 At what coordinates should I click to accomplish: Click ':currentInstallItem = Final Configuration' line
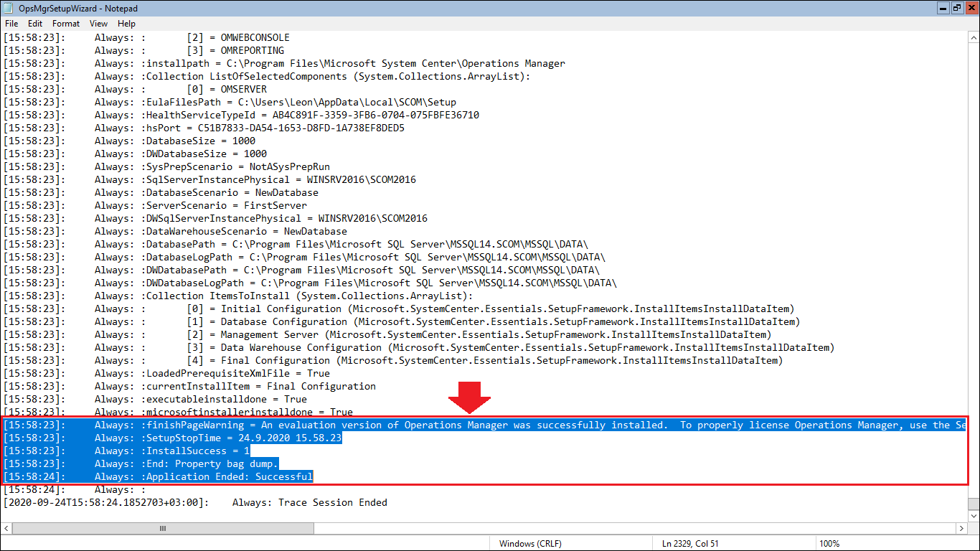189,386
